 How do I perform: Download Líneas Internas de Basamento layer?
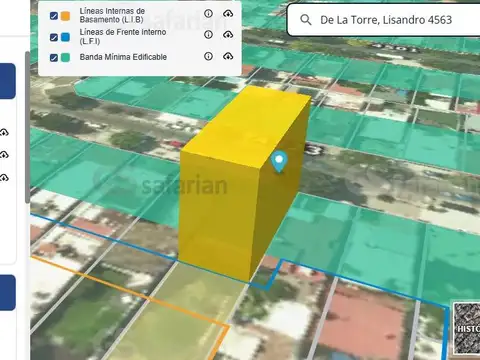point(228,13)
